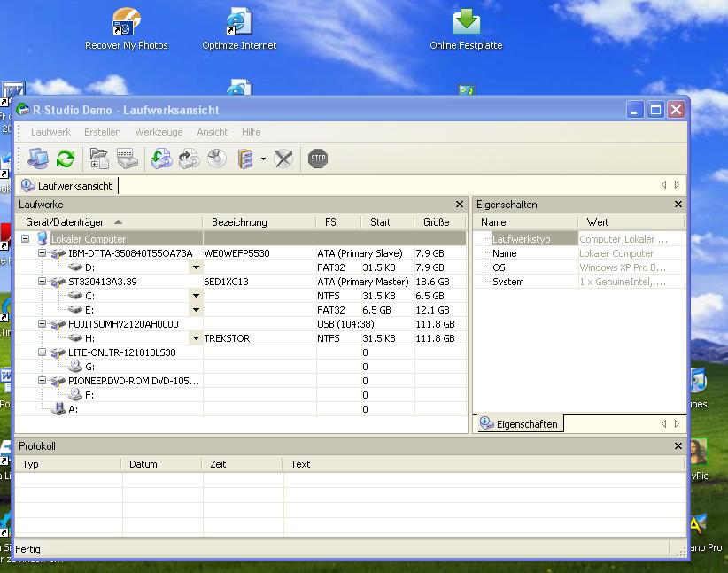Open the Ansicht menu
The height and width of the screenshot is (573, 728).
pyautogui.click(x=213, y=132)
